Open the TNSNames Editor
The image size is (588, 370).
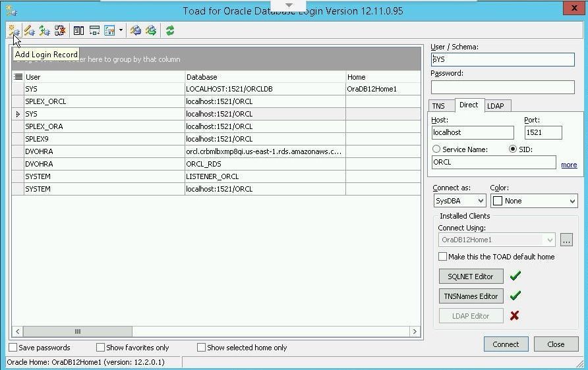point(471,296)
